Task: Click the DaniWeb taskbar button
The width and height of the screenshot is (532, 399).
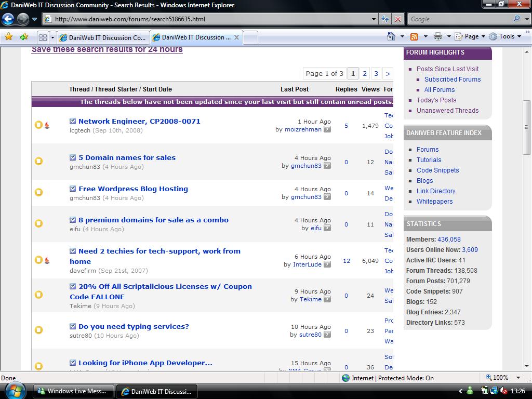Action: (157, 391)
